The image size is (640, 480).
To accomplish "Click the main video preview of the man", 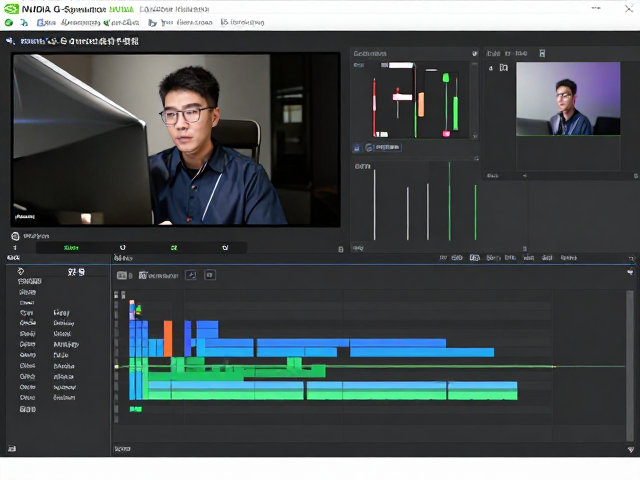I will [x=176, y=140].
